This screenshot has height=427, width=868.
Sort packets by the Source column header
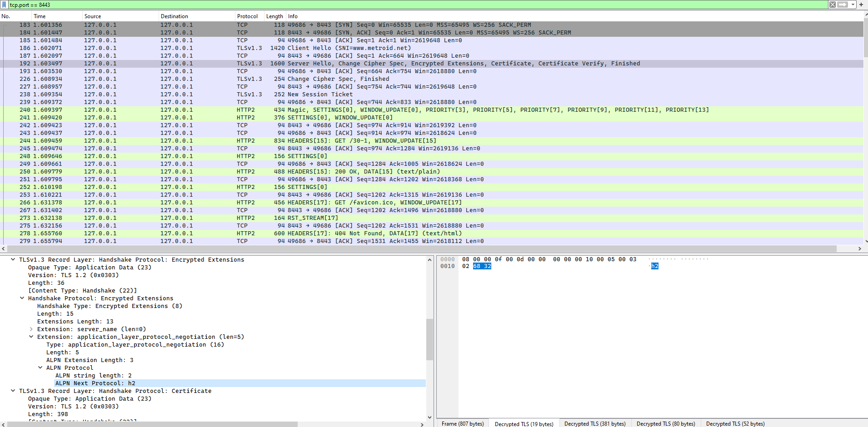(120, 16)
